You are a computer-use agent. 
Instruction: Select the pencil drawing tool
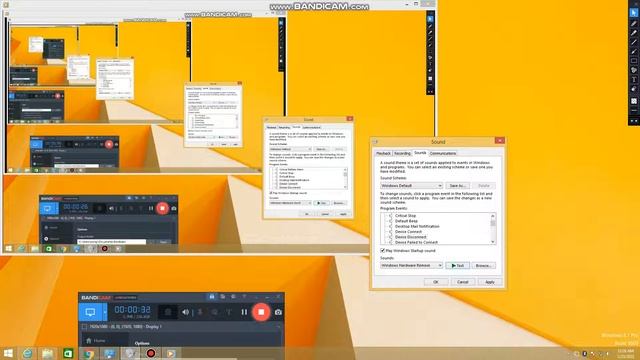pyautogui.click(x=633, y=24)
